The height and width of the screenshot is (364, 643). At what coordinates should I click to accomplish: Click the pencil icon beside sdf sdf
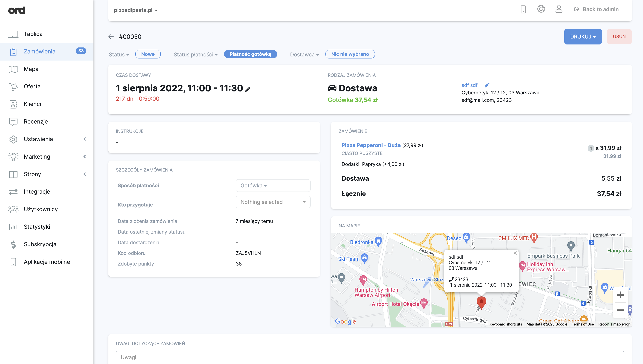point(487,85)
